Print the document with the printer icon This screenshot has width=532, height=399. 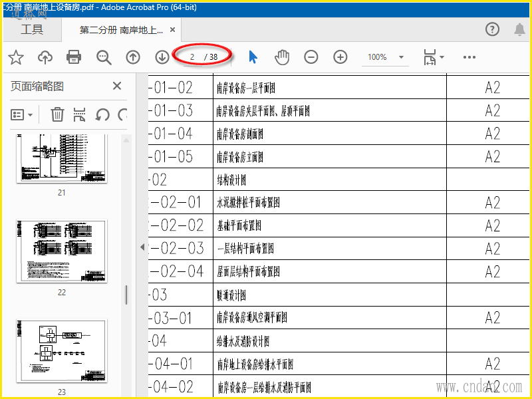74,57
